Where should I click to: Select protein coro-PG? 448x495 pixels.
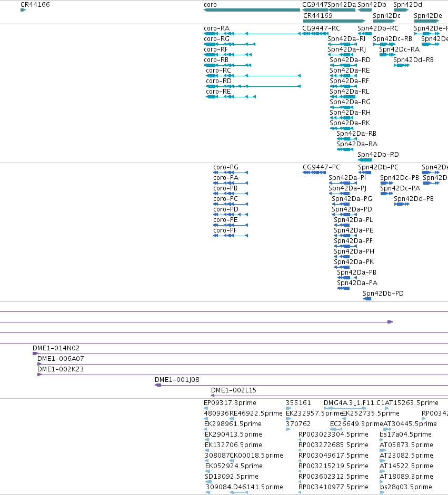(x=226, y=167)
